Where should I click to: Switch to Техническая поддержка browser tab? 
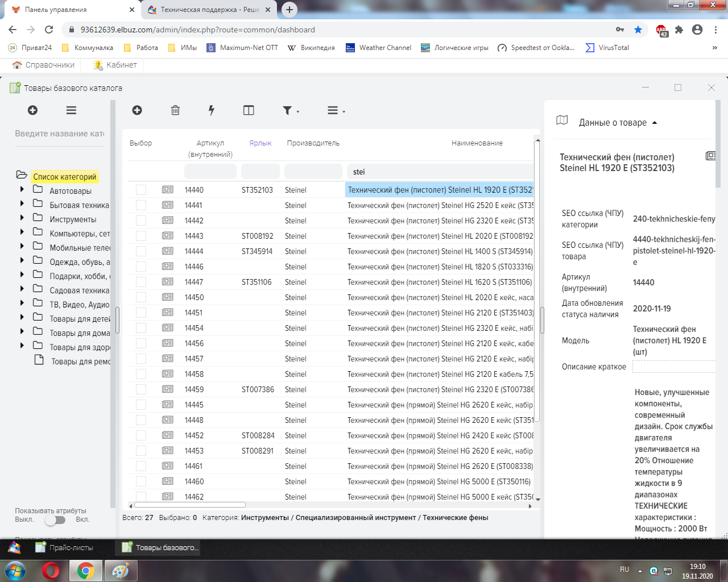click(x=210, y=10)
